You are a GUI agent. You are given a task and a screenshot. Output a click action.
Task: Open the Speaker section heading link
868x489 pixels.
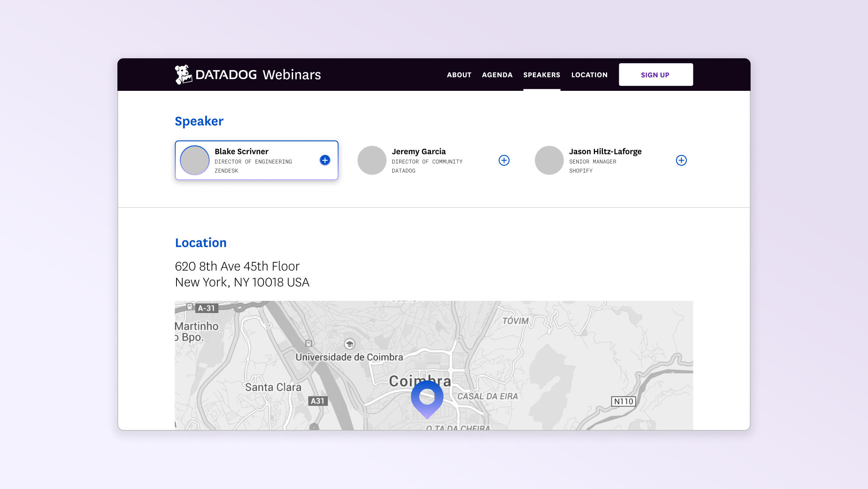(x=199, y=121)
